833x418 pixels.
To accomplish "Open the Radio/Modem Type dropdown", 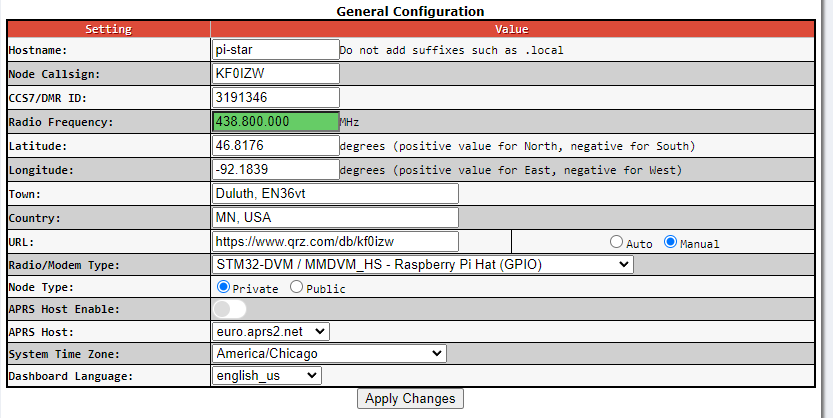I will point(423,264).
